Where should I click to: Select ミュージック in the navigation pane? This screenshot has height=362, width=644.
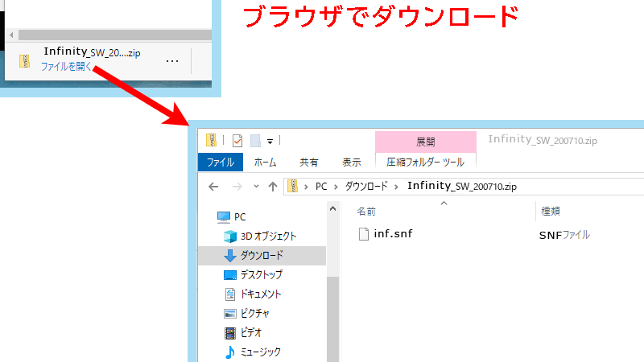261,352
